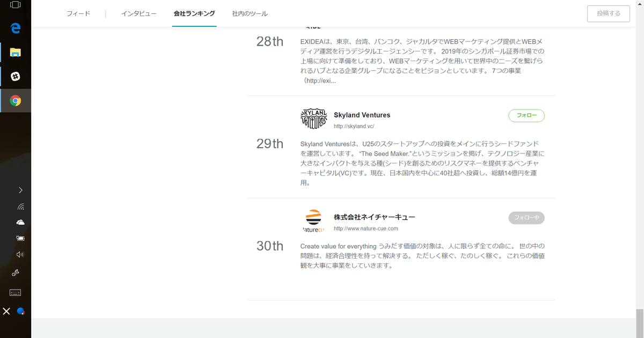The image size is (644, 338).
Task: Open Slack from the taskbar
Action: click(x=16, y=77)
